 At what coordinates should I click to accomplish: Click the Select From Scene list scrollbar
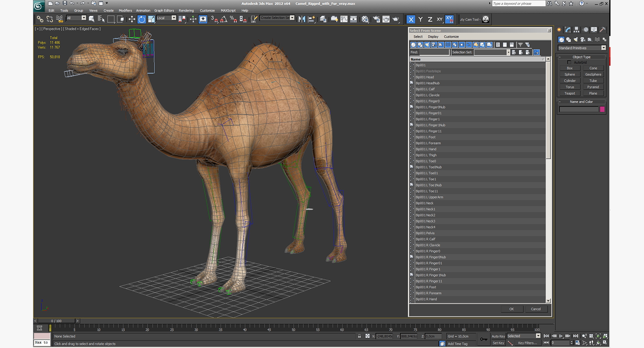548,111
